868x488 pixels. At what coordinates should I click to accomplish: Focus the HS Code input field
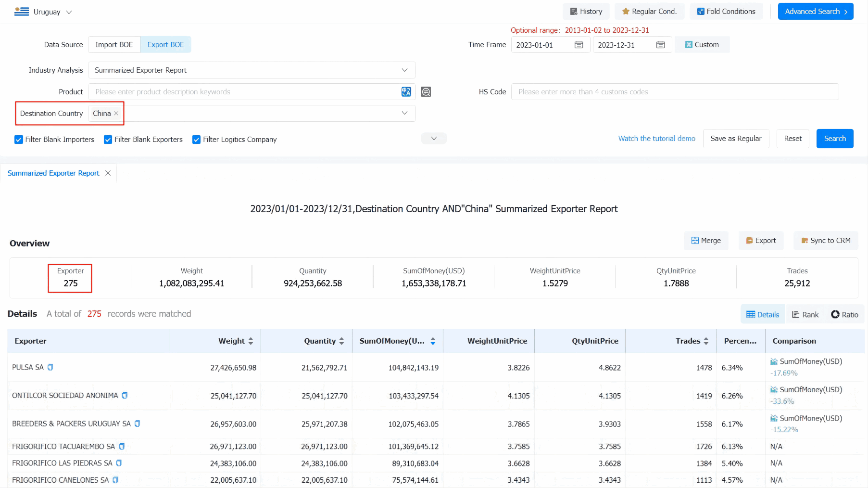(x=675, y=92)
